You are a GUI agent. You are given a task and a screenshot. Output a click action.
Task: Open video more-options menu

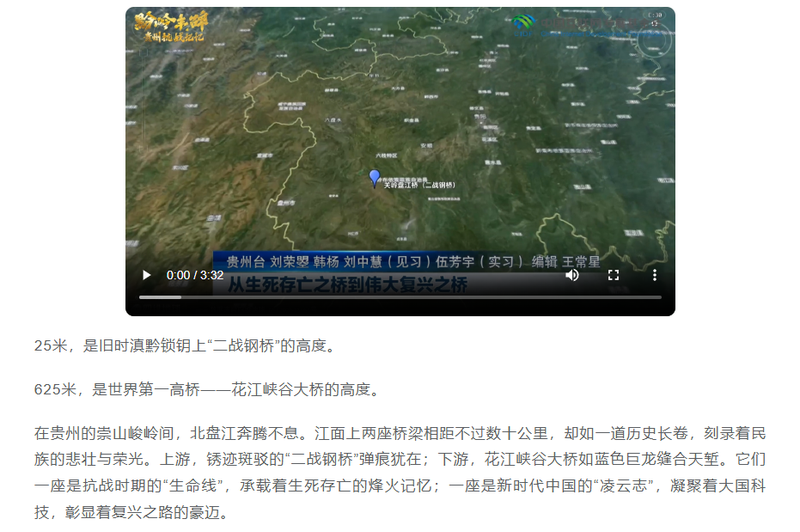point(655,275)
